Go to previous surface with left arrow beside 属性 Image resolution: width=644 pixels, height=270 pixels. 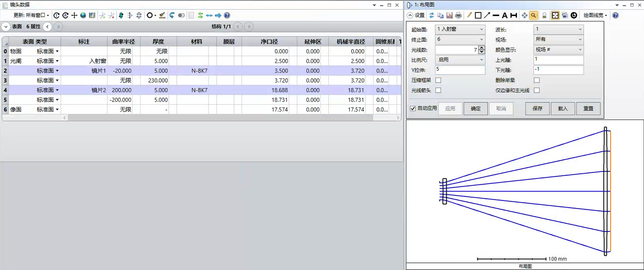click(x=47, y=27)
